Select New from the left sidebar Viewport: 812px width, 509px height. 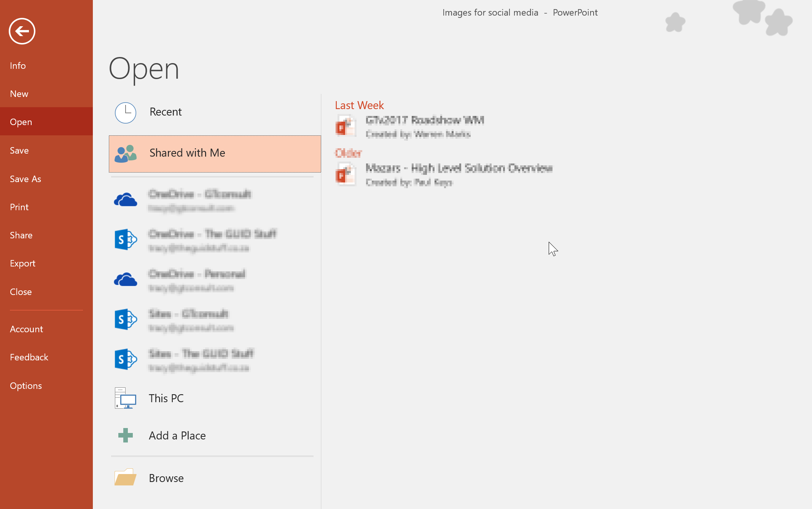point(19,94)
